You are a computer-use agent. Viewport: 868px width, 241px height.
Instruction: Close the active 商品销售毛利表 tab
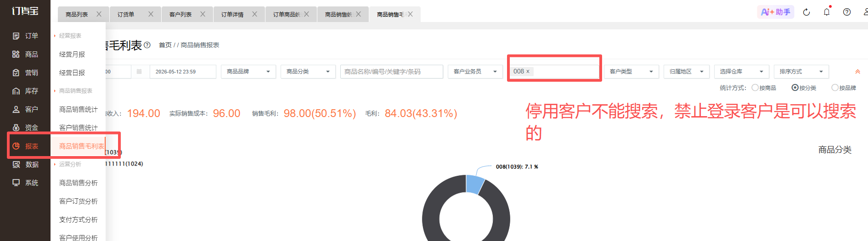tap(410, 14)
